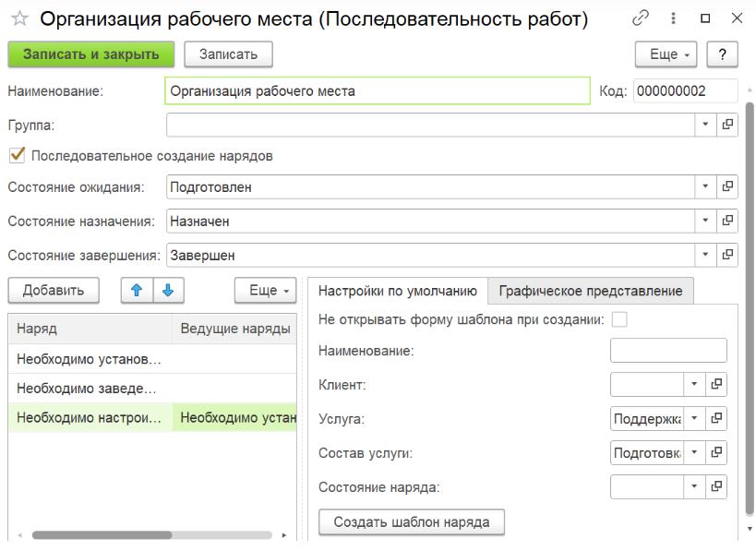This screenshot has width=756, height=551.
Task: Move selected work order down
Action: pyautogui.click(x=168, y=290)
